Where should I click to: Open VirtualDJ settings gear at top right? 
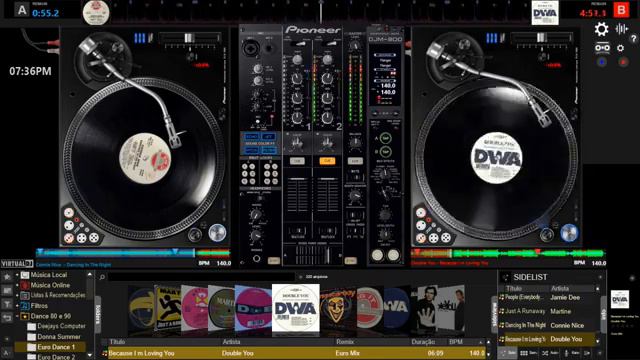tap(601, 29)
